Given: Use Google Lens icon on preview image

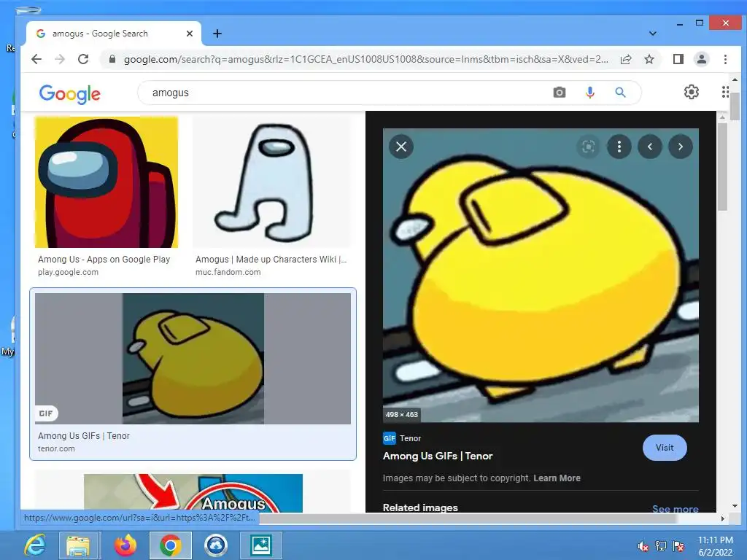Looking at the screenshot, I should (589, 147).
